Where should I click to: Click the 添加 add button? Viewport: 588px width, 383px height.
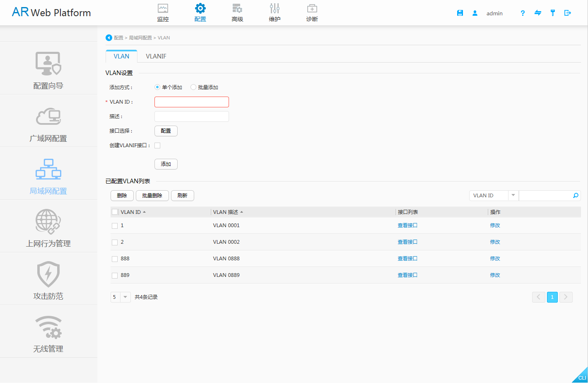coord(166,164)
